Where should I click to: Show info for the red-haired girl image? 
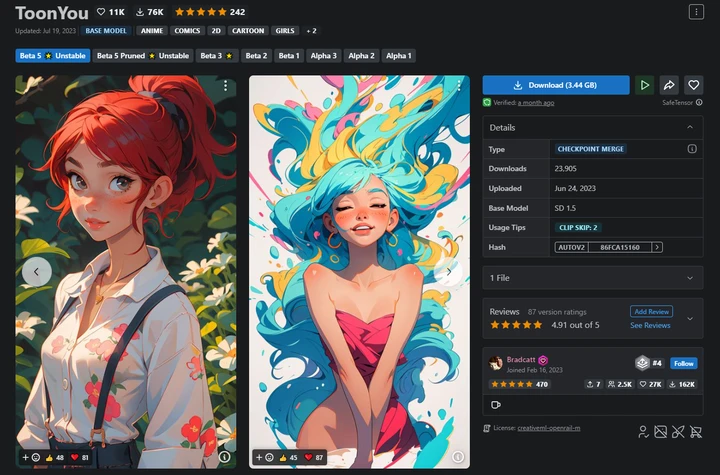(x=224, y=457)
